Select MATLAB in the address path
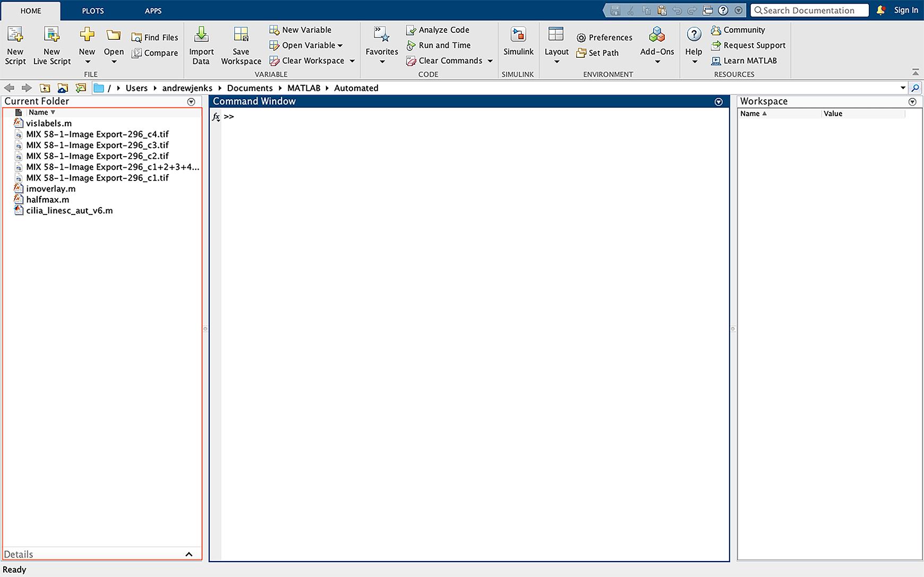 [304, 88]
